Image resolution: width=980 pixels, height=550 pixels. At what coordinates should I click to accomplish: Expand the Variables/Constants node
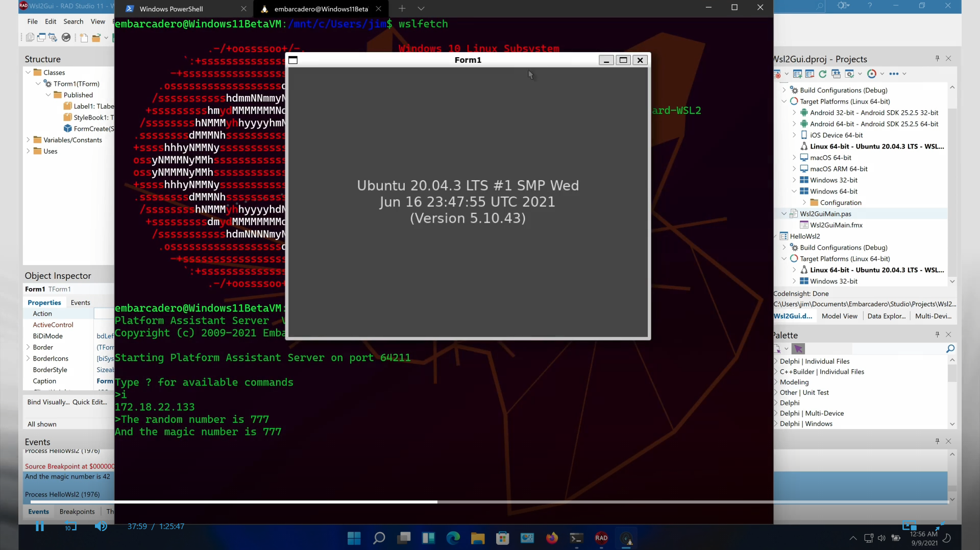pos(28,140)
